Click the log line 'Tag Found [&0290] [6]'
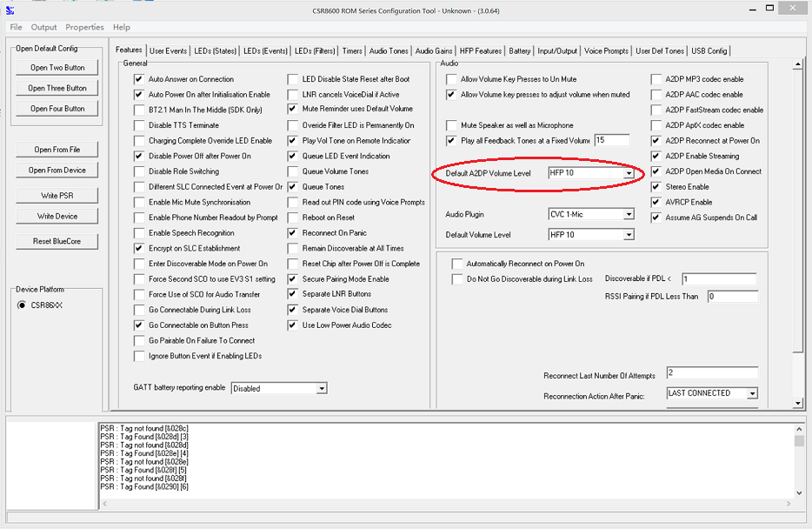Viewport: 812px width, 529px height. pyautogui.click(x=144, y=487)
